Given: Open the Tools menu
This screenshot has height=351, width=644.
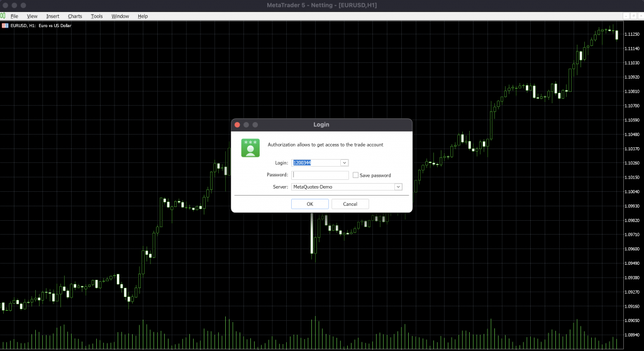Looking at the screenshot, I should coord(96,16).
